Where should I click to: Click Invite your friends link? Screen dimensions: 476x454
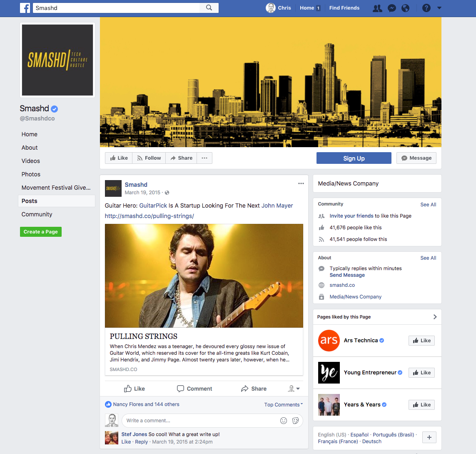pyautogui.click(x=351, y=216)
